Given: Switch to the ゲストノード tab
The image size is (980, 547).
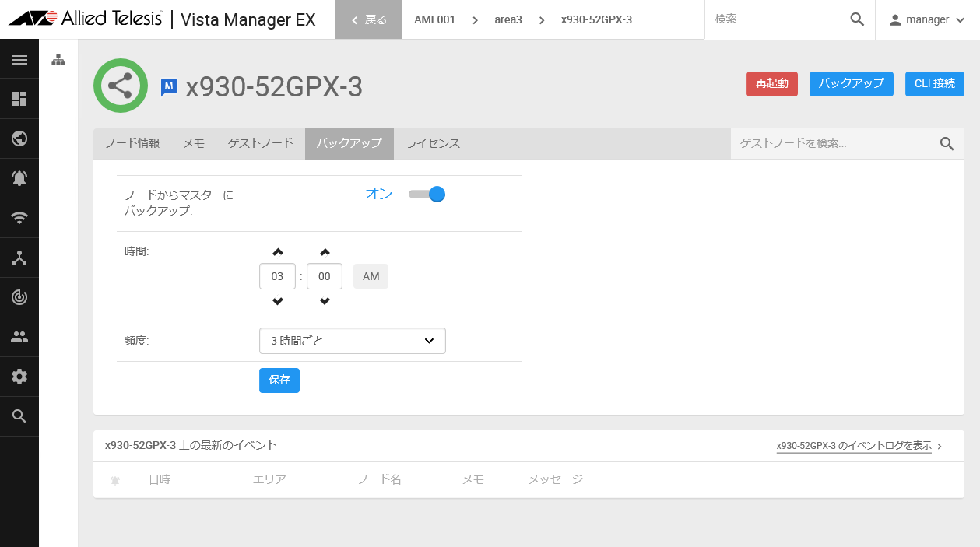Looking at the screenshot, I should tap(261, 143).
